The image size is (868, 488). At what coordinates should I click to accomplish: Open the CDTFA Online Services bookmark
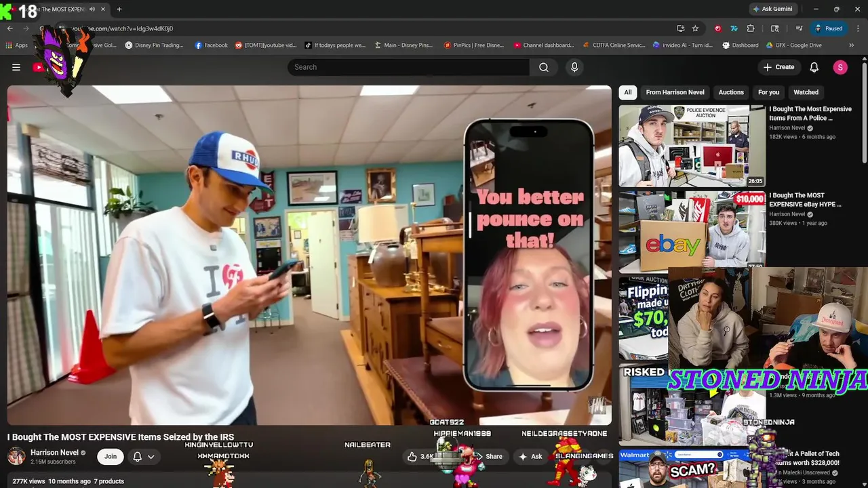tap(614, 45)
